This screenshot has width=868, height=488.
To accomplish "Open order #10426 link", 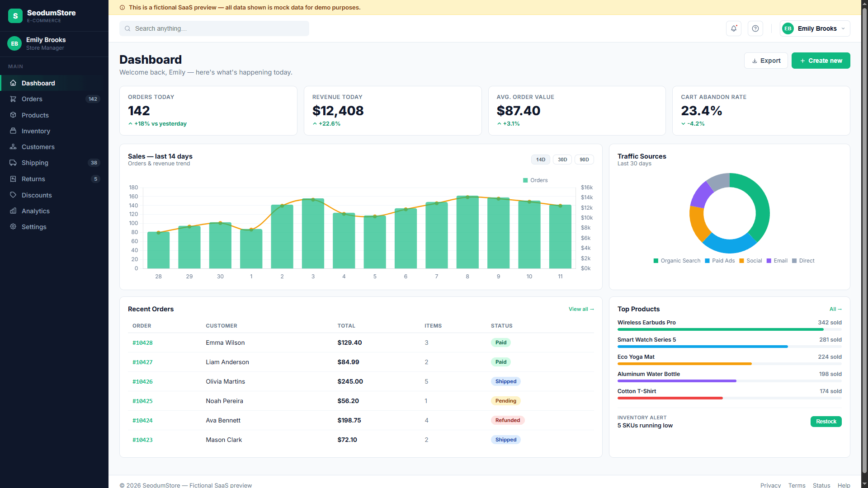I will click(142, 382).
